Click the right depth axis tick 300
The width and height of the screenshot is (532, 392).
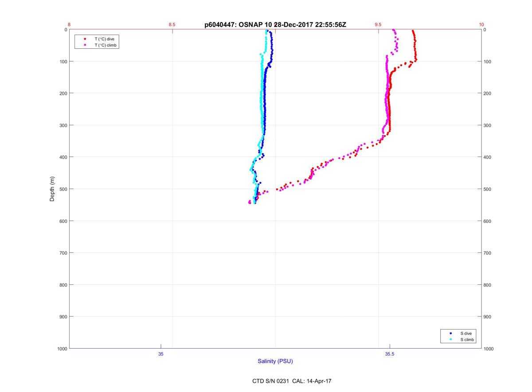click(x=487, y=125)
